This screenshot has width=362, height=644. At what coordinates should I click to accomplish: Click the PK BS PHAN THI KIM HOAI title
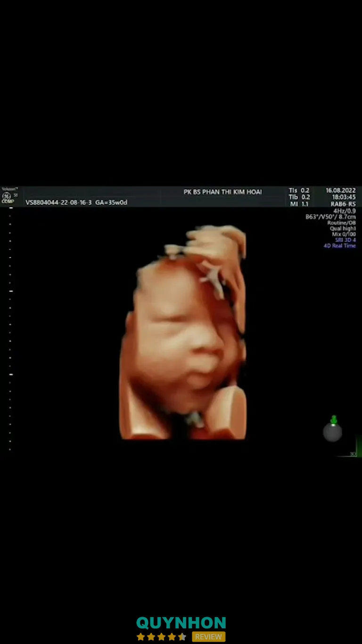click(222, 192)
